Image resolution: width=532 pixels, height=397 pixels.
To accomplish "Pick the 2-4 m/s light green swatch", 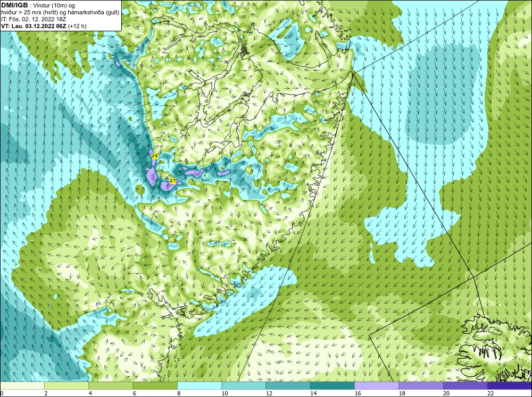I will point(66,385).
